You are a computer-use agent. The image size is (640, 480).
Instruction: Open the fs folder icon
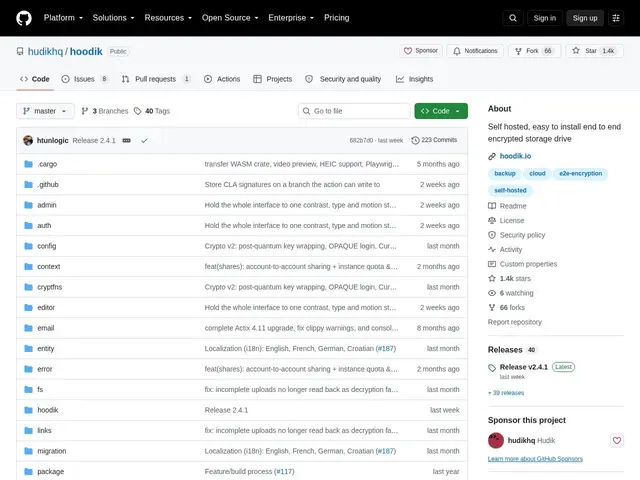[x=29, y=389]
